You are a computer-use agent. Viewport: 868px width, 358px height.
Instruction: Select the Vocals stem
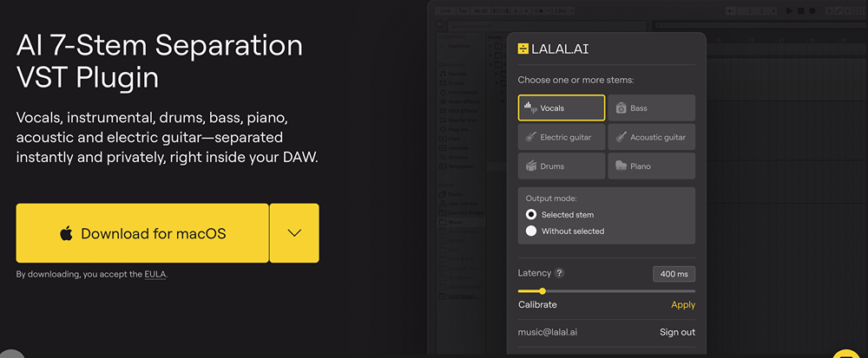tap(562, 107)
